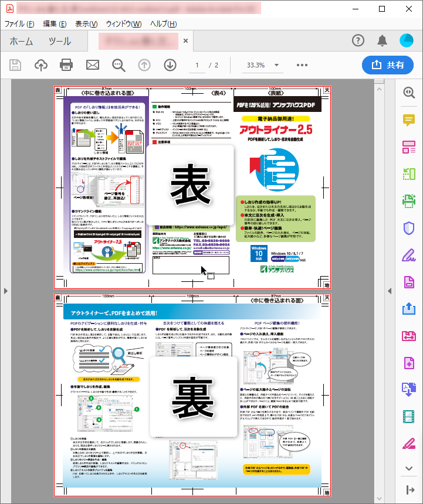Open the ファイル(F) menu
This screenshot has height=504, width=423.
point(19,24)
